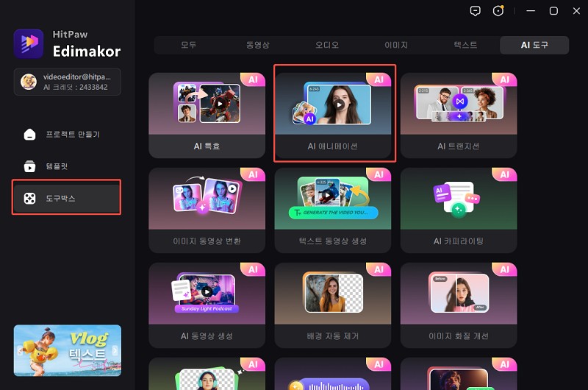The image size is (588, 390).
Task: Click the user avatar icon
Action: pos(29,82)
